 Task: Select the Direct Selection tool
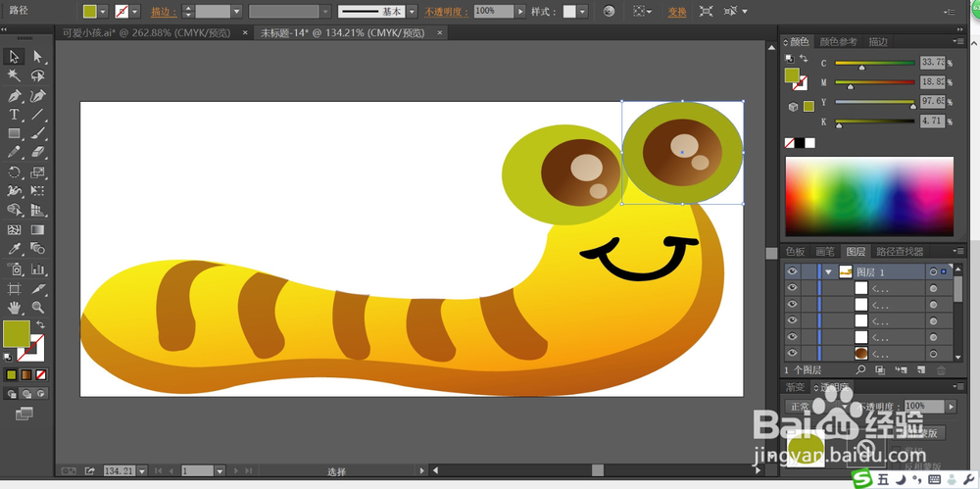click(38, 57)
